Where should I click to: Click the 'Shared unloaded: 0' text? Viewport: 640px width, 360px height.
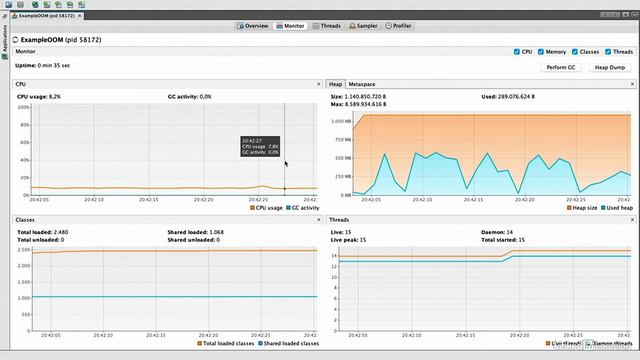[x=193, y=240]
